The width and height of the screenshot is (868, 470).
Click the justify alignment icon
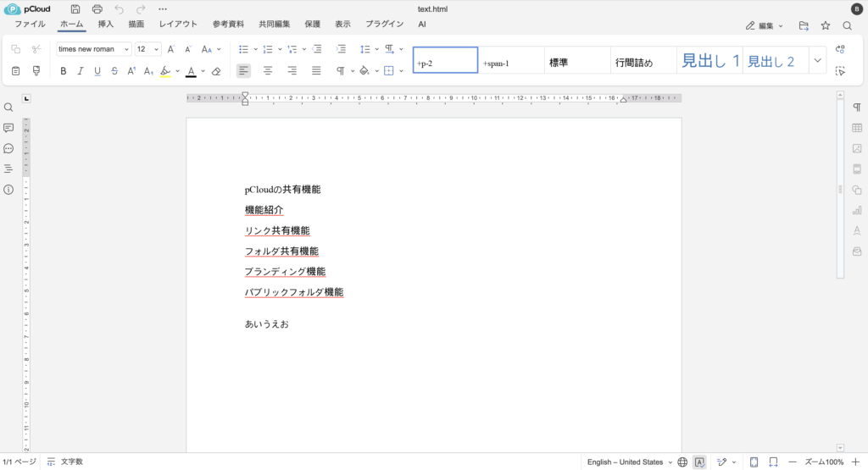316,71
